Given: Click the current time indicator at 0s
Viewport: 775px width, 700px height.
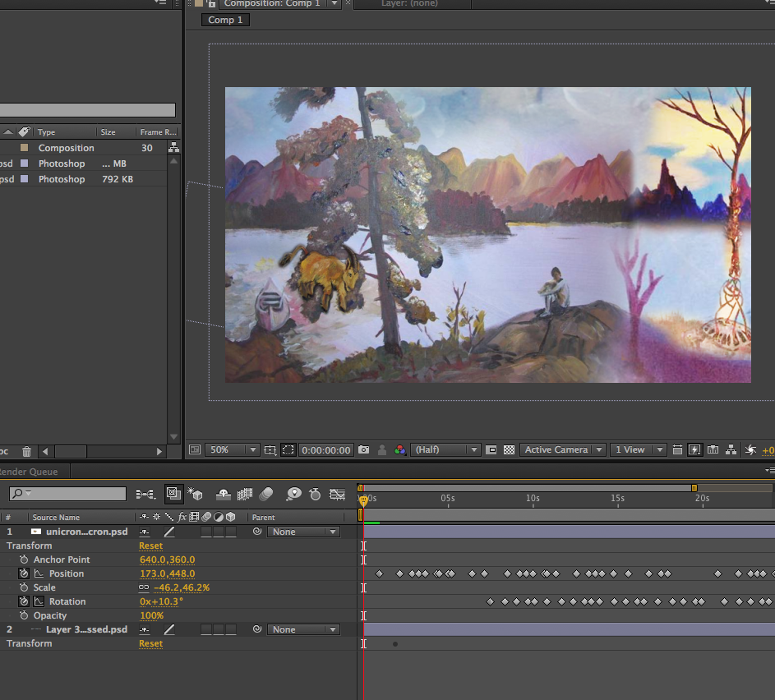Looking at the screenshot, I should [x=364, y=500].
